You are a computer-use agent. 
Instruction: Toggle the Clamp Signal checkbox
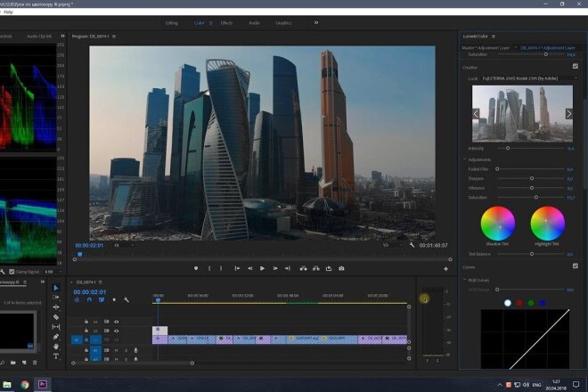12,272
